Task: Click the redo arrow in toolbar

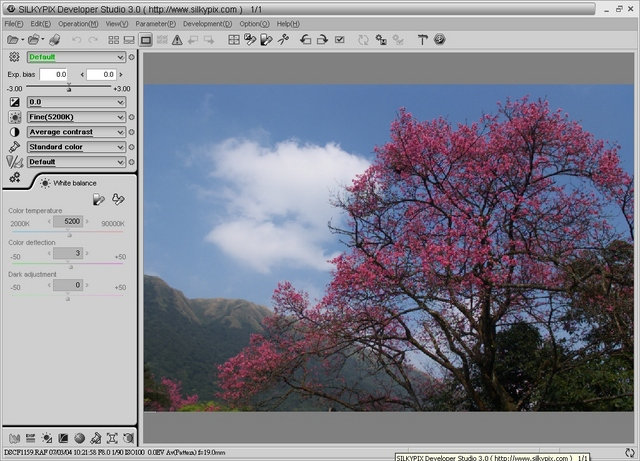Action: [x=93, y=40]
